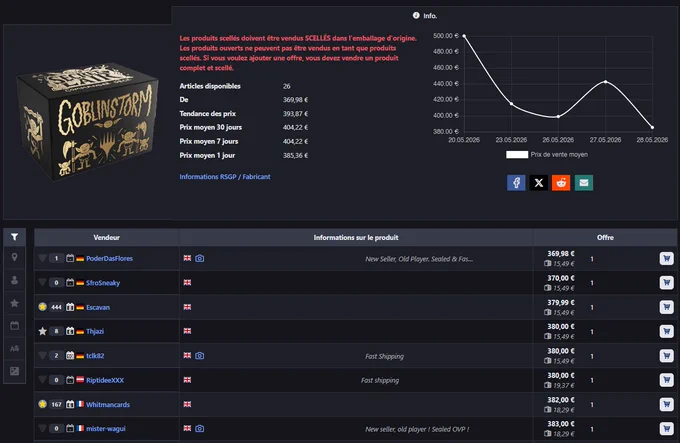The image size is (680, 443).
Task: Click the Prix moyen 1 jour label
Action: click(x=207, y=155)
